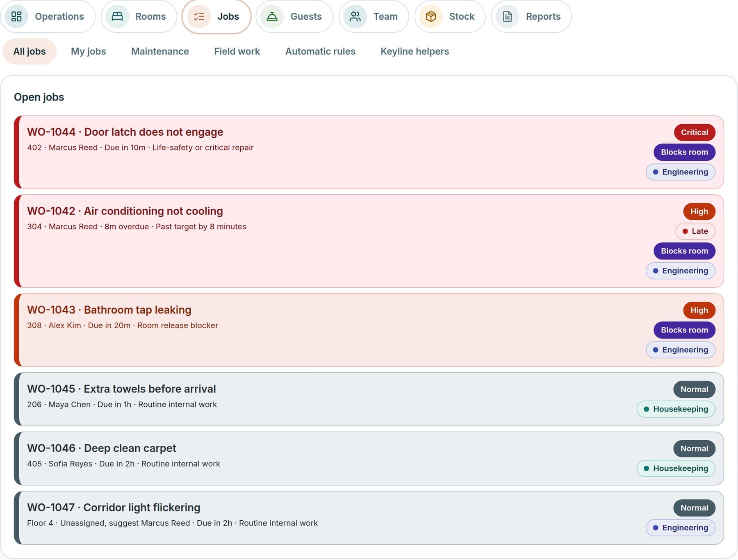The height and width of the screenshot is (560, 738).
Task: Click Engineering tag on WO-1044
Action: [x=681, y=172]
